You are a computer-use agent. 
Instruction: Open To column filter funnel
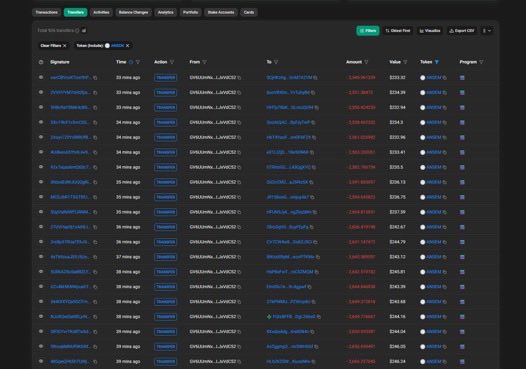point(276,62)
